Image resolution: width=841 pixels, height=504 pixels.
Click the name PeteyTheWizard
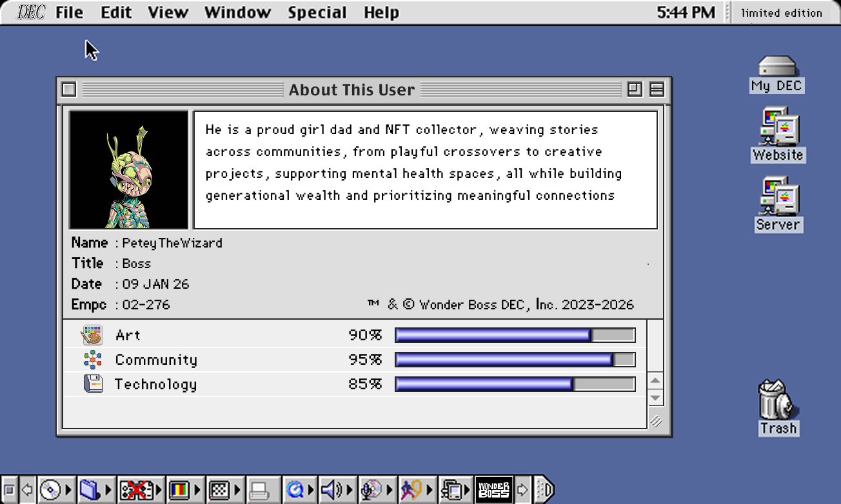(172, 243)
